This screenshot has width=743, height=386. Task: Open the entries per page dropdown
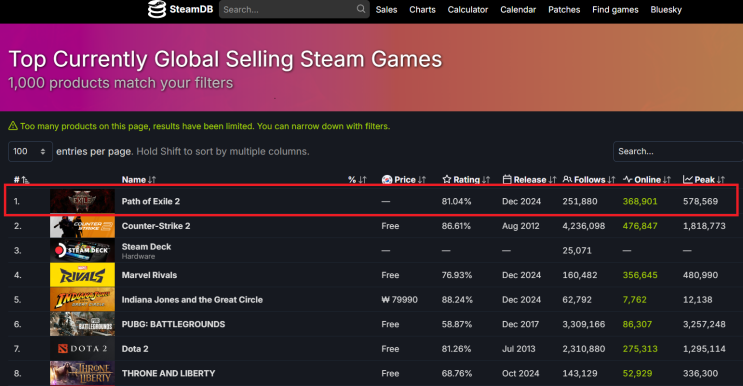coord(30,152)
